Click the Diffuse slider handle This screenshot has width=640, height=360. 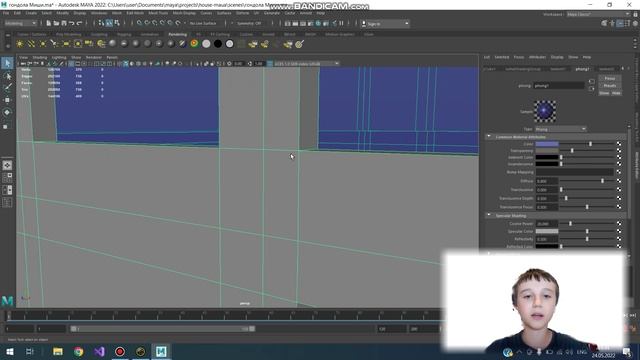tap(602, 180)
